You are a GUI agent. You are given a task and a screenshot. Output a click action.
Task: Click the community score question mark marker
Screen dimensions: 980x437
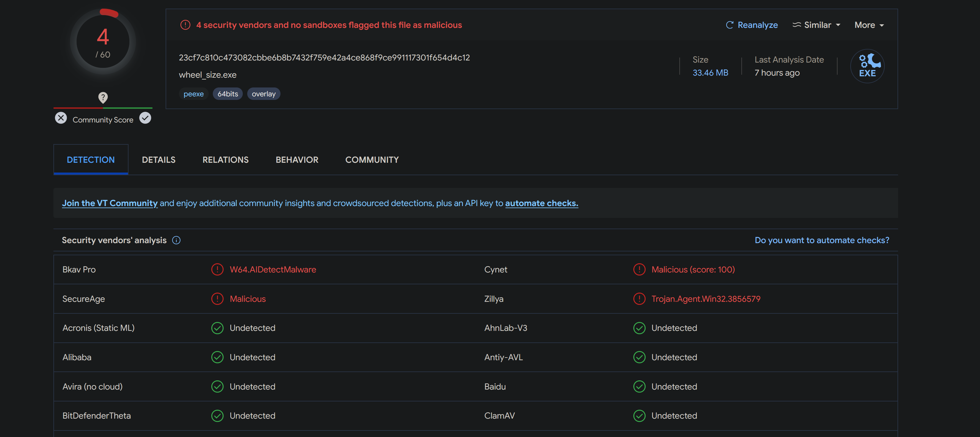tap(103, 97)
